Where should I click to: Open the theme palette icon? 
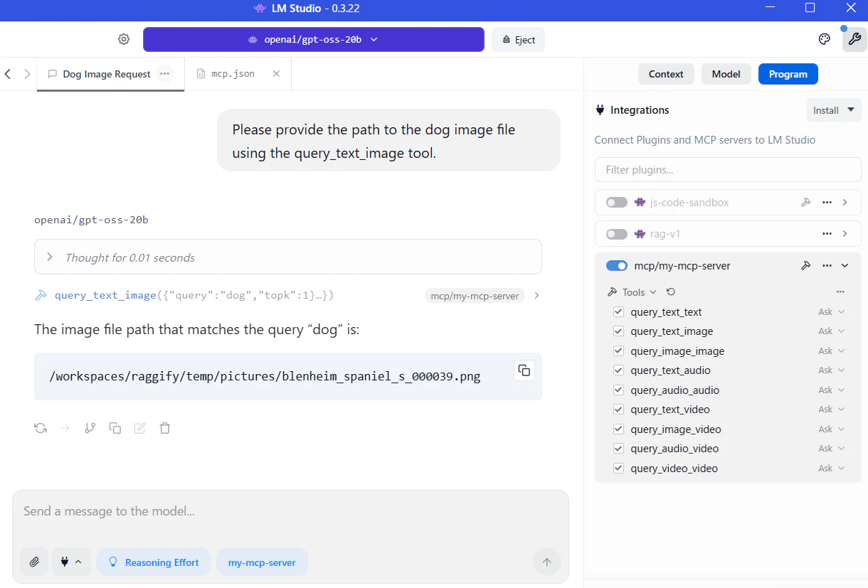pos(825,39)
